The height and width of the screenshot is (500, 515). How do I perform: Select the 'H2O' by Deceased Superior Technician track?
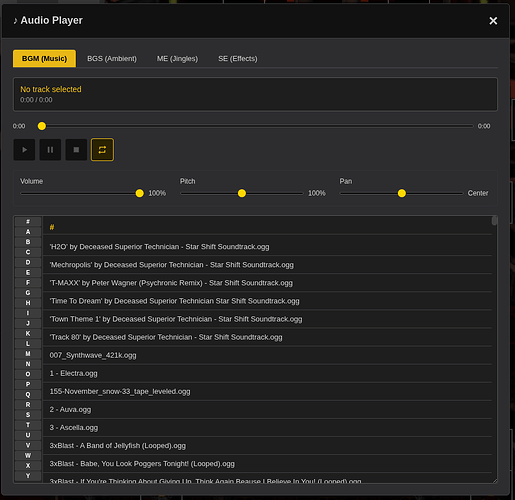[267, 247]
